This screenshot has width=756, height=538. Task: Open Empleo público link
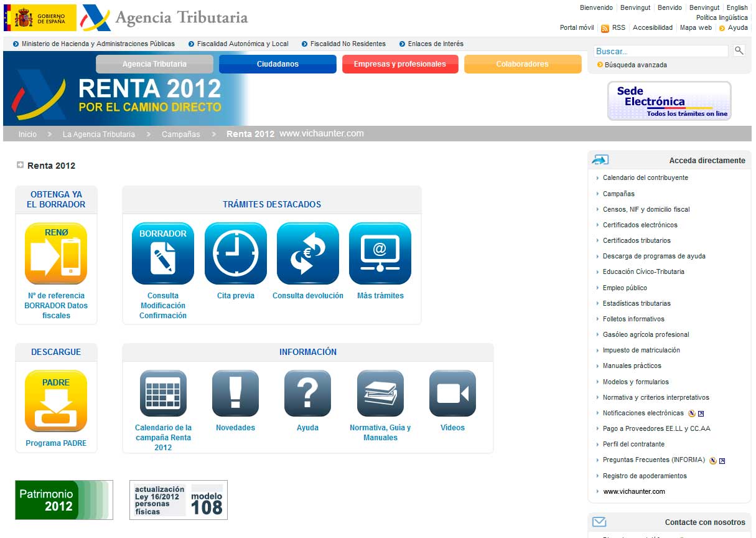[x=625, y=288]
